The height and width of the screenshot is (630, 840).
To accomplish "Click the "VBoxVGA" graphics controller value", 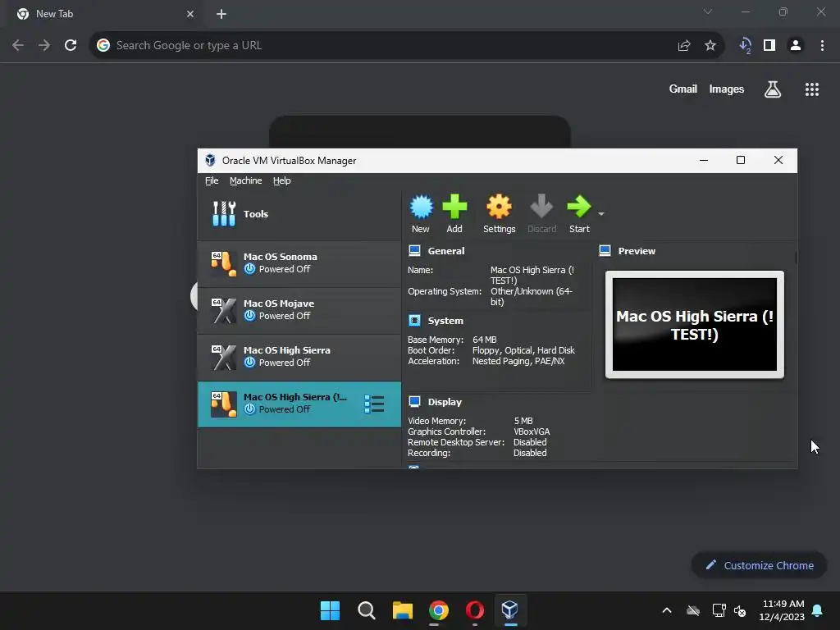I will pyautogui.click(x=532, y=431).
